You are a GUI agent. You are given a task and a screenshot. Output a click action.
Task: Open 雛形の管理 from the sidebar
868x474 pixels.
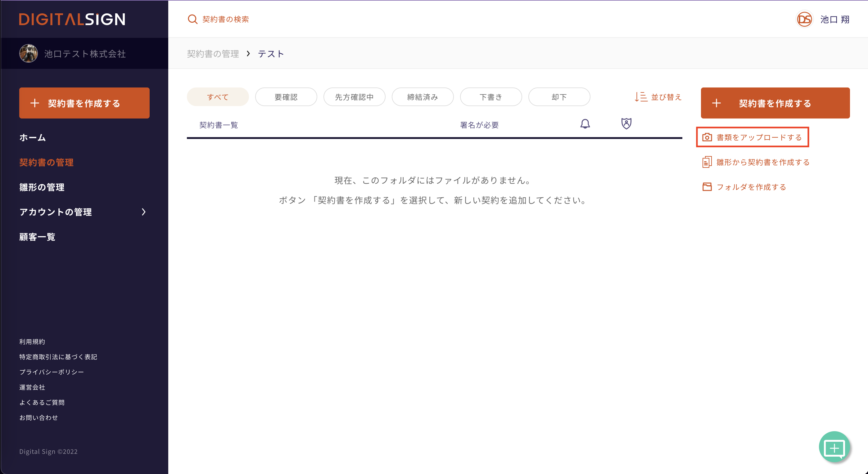42,187
